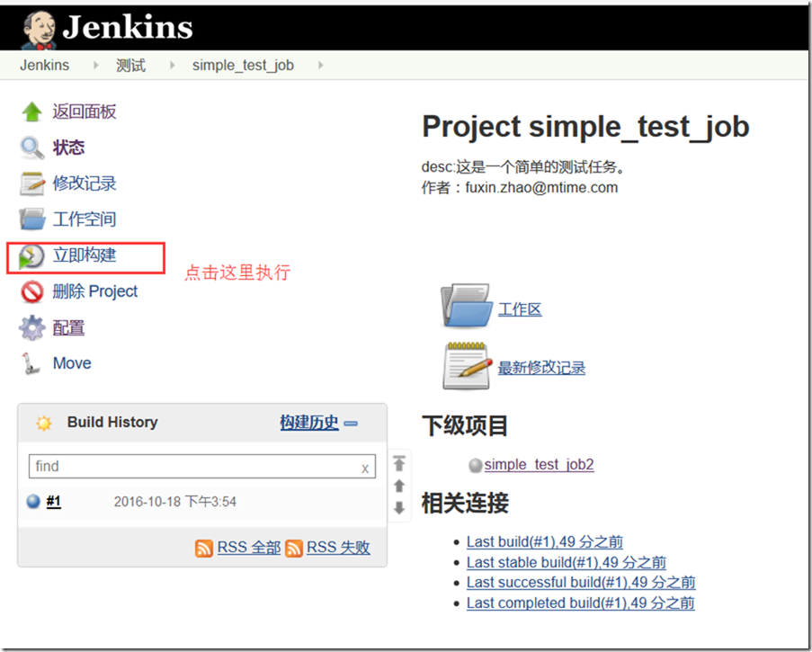Screen dimensions: 812x652
Task: Open the Jenkins breadcrumb item
Action: pos(45,66)
